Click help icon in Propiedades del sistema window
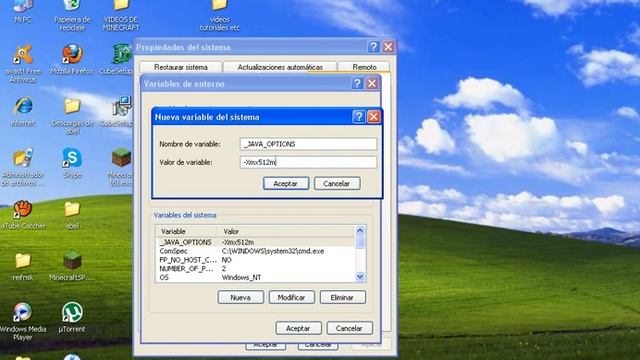Viewport: 640px width, 360px height. pyautogui.click(x=373, y=47)
